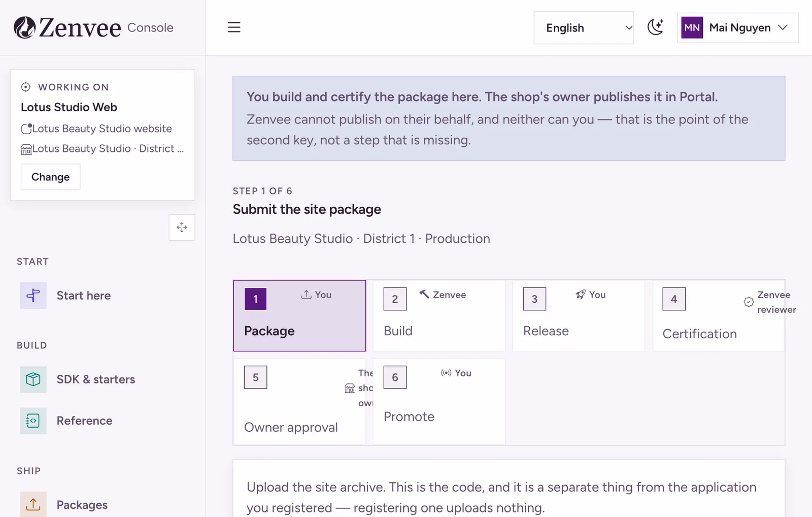Click the Reference code book icon
Screen dimensions: 812x517
point(33,421)
